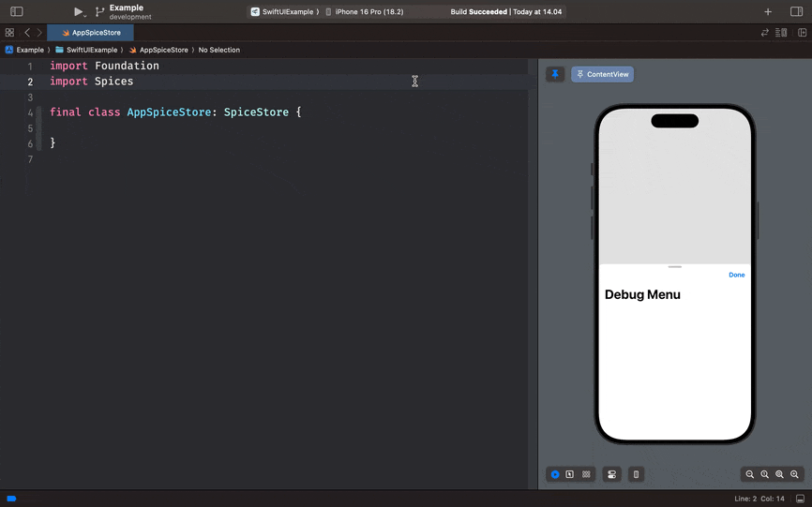The height and width of the screenshot is (507, 812).
Task: Enable Live preview mode
Action: [555, 474]
